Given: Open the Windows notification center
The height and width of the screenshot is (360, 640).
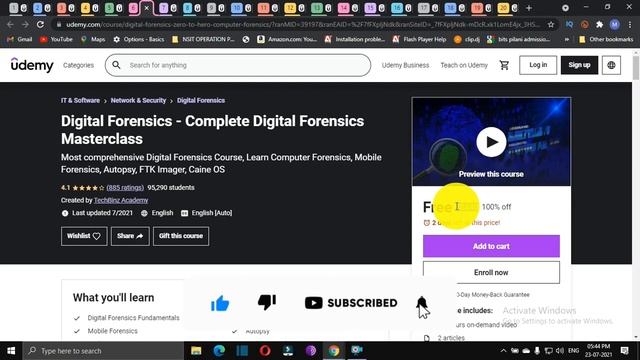Looking at the screenshot, I should pyautogui.click(x=624, y=351).
